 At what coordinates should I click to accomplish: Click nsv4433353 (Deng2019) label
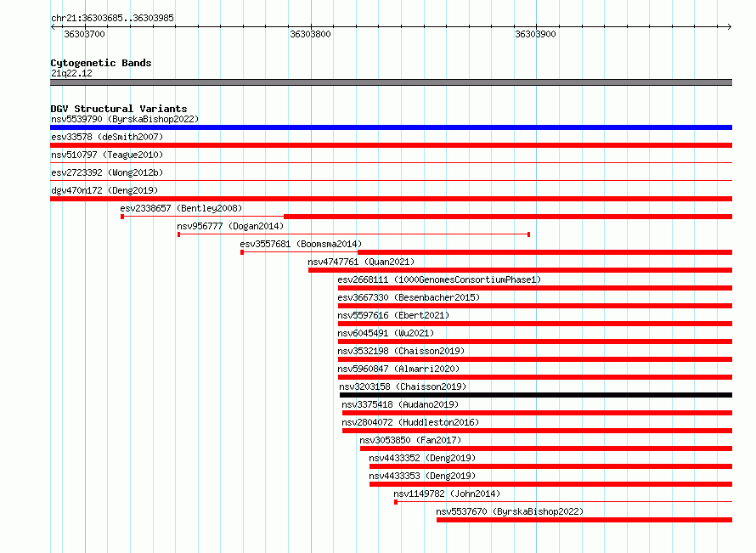coord(422,476)
